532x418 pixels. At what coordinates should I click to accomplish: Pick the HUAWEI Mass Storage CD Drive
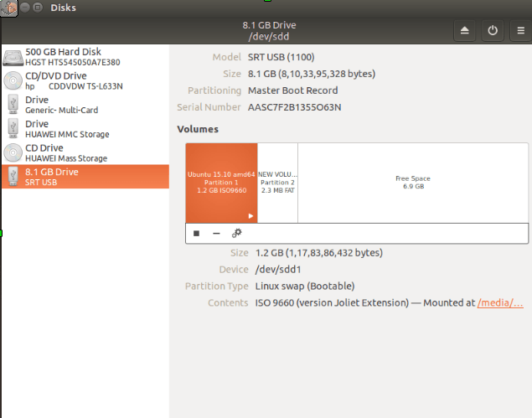click(x=66, y=153)
